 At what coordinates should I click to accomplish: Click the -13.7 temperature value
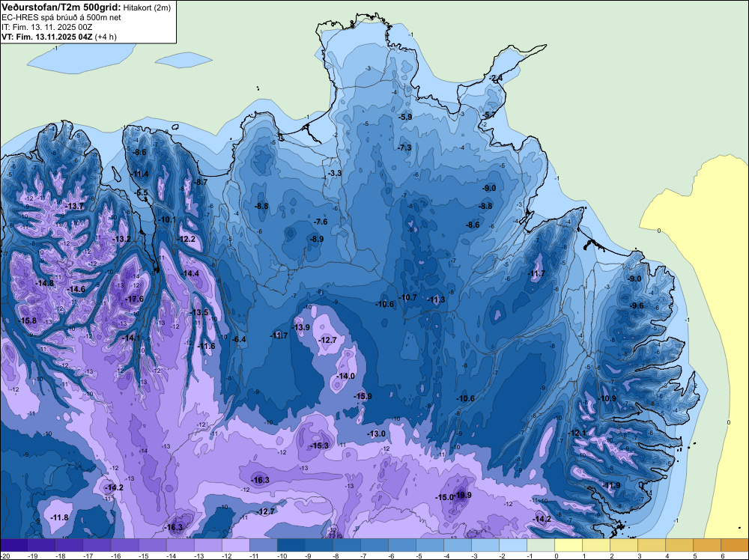(x=75, y=206)
